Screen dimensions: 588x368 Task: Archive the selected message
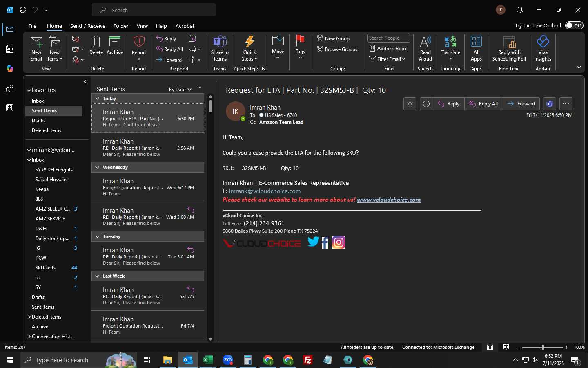coord(115,45)
